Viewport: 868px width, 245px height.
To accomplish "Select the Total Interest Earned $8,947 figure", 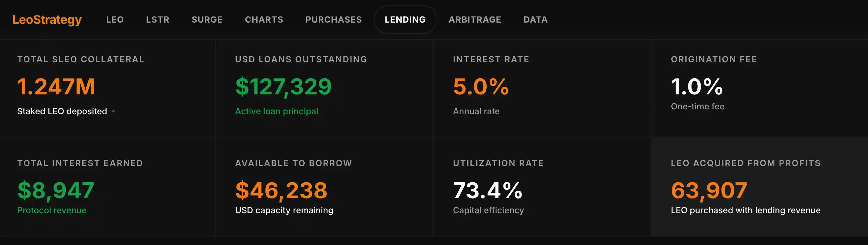I will (56, 190).
